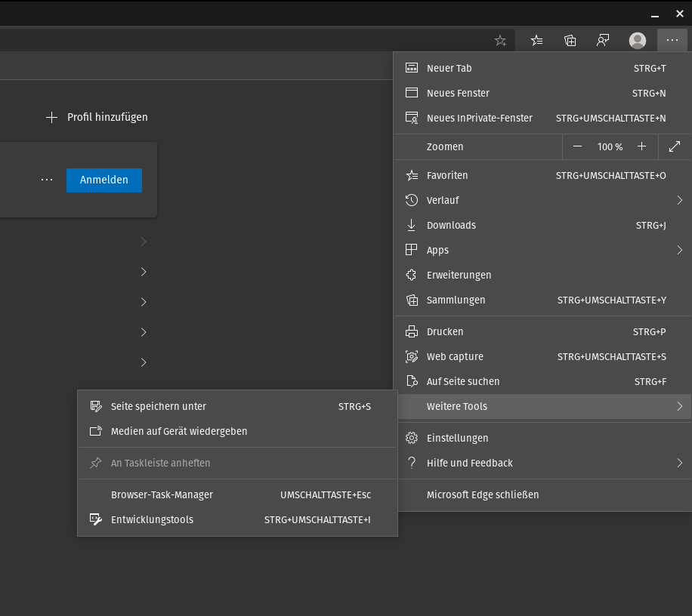The image size is (692, 616).
Task: Click the Zoomen label
Action: click(x=445, y=146)
